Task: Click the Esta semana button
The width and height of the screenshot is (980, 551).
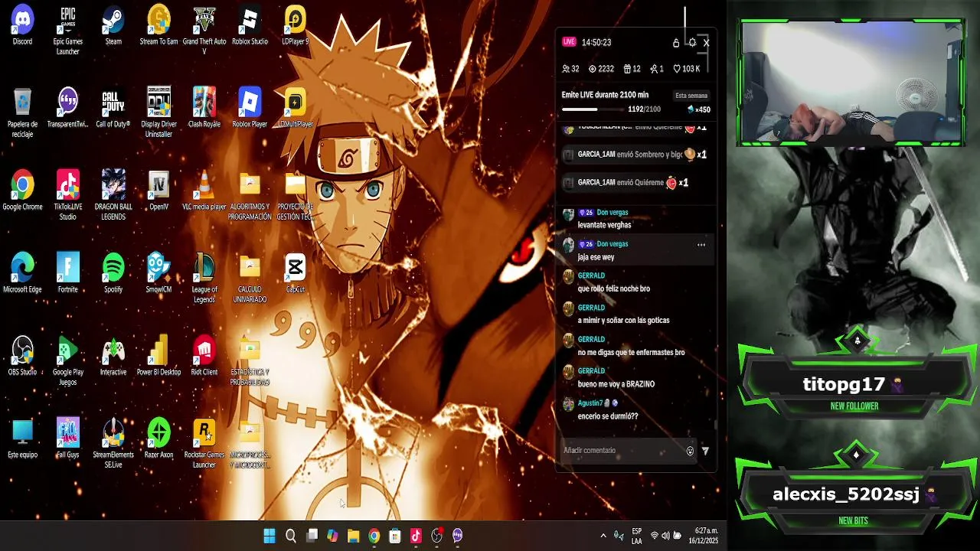Action: (x=691, y=96)
